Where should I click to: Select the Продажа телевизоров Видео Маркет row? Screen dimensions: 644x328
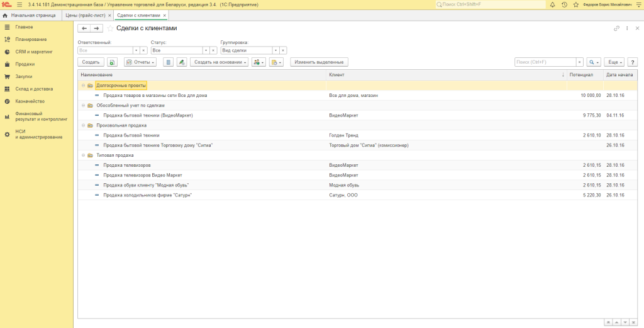click(357, 175)
